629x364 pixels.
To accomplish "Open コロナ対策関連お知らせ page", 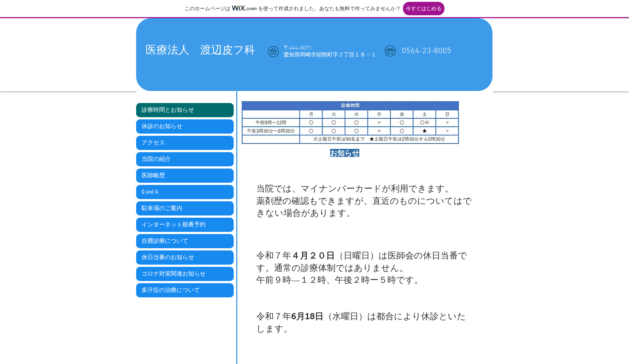I will tap(185, 274).
